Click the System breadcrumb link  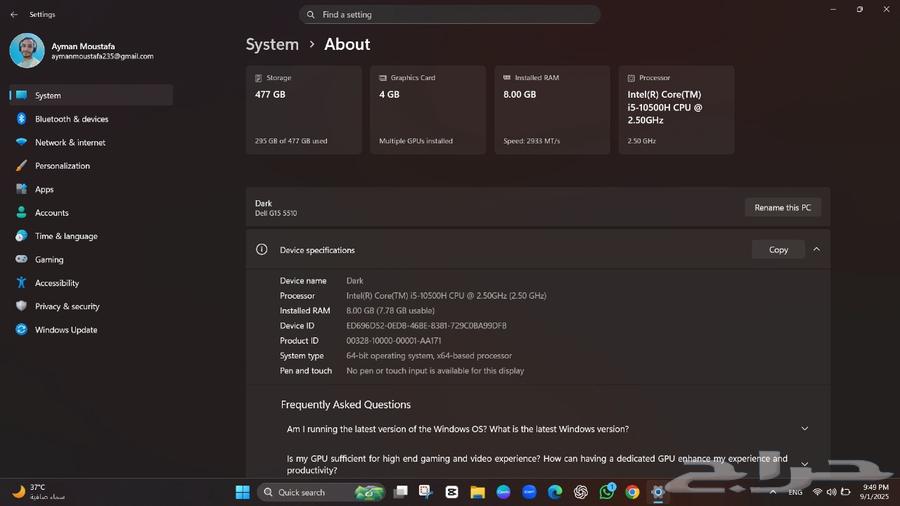click(x=272, y=44)
